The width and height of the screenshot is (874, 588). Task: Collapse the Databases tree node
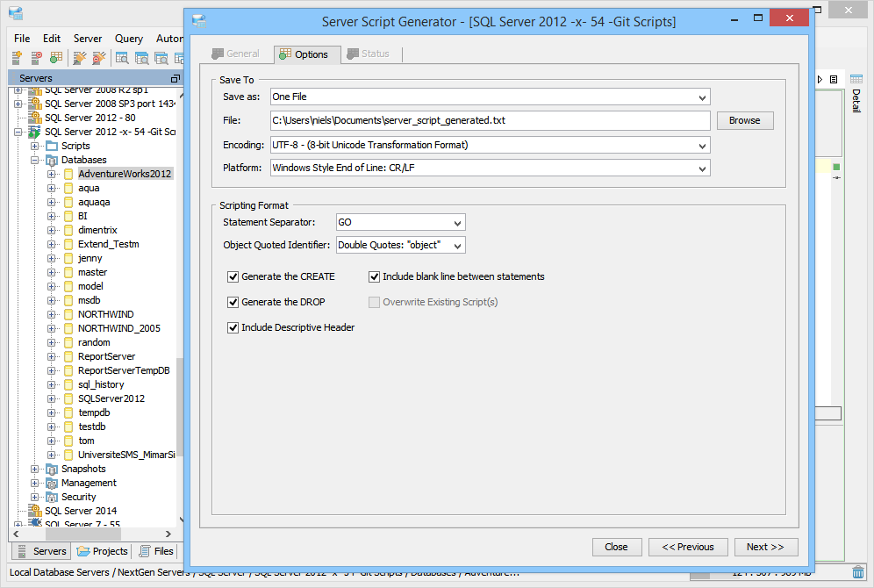pos(34,160)
